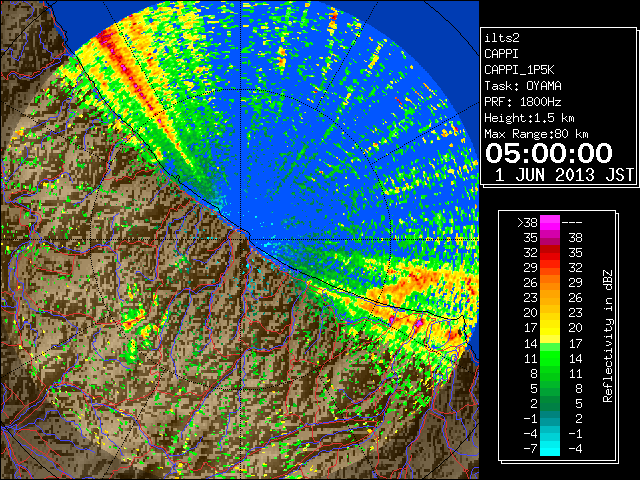Click the '>38' legend value
This screenshot has height=480, width=640.
click(x=527, y=222)
